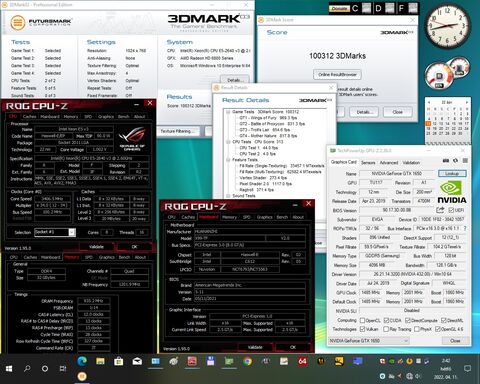
Task: Switch to the Validation tab in GPU-Z
Action: pyautogui.click(x=411, y=163)
